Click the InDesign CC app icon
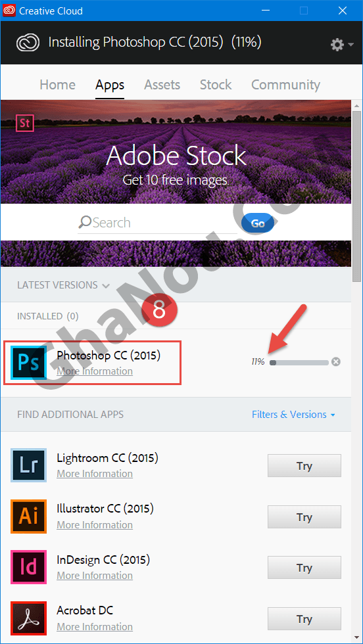The height and width of the screenshot is (644, 363). 28,568
